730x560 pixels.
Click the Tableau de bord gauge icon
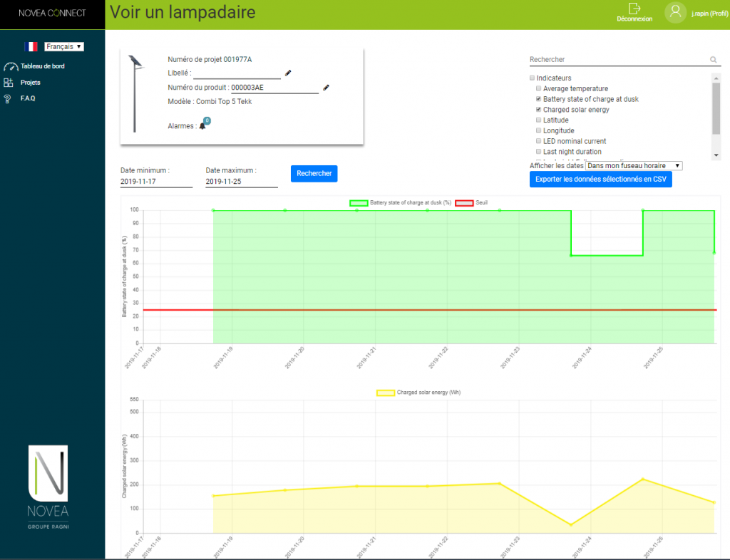10,67
